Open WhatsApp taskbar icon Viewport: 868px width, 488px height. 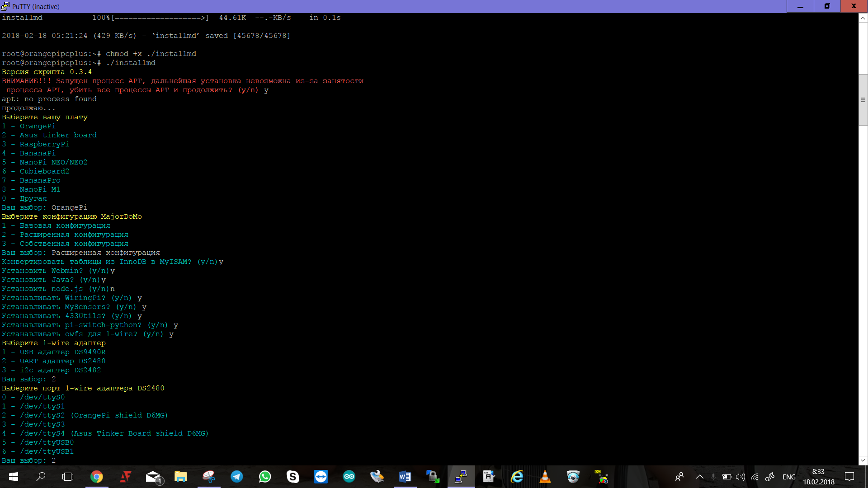pos(265,477)
